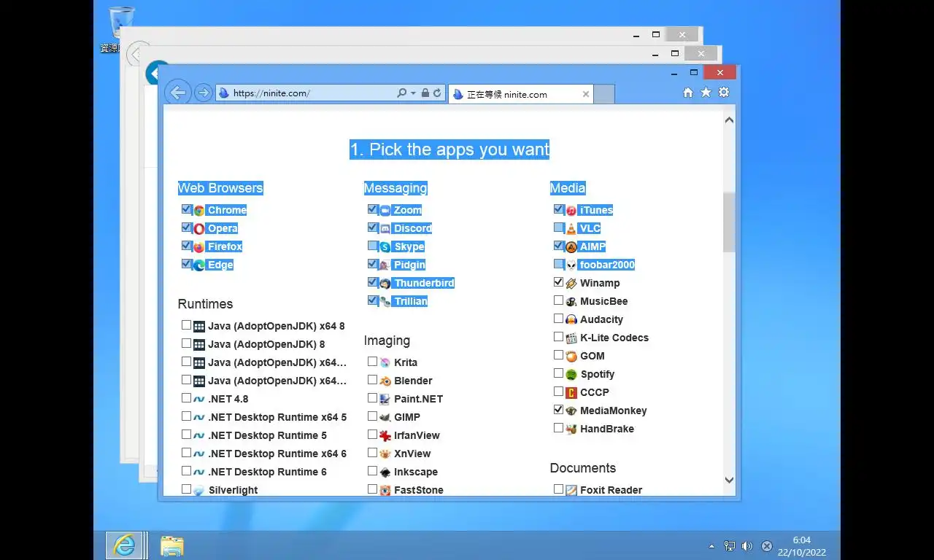Check the Foxit Reader checkbox

point(559,489)
